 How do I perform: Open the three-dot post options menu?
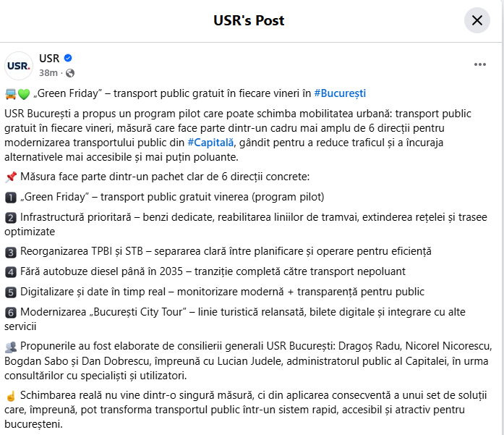point(480,64)
